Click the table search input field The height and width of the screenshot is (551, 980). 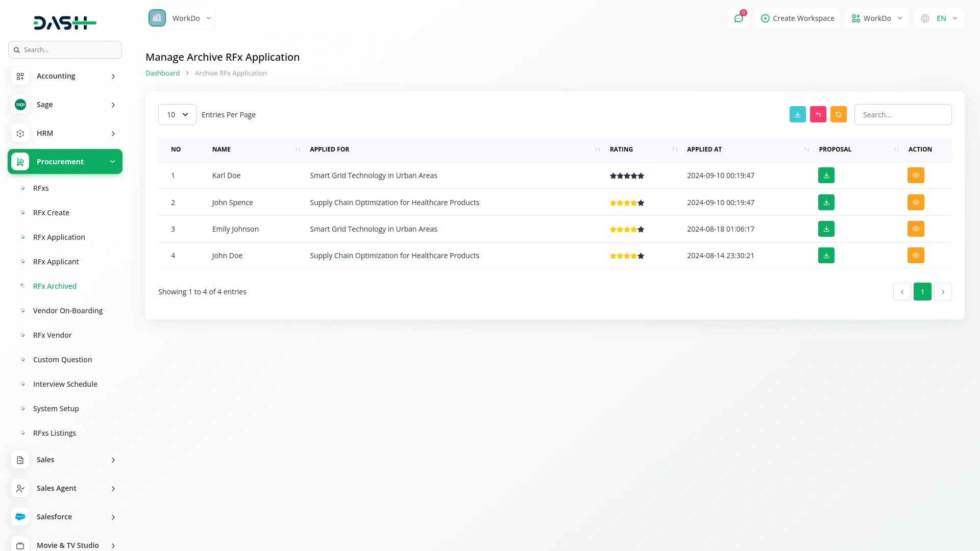(902, 115)
